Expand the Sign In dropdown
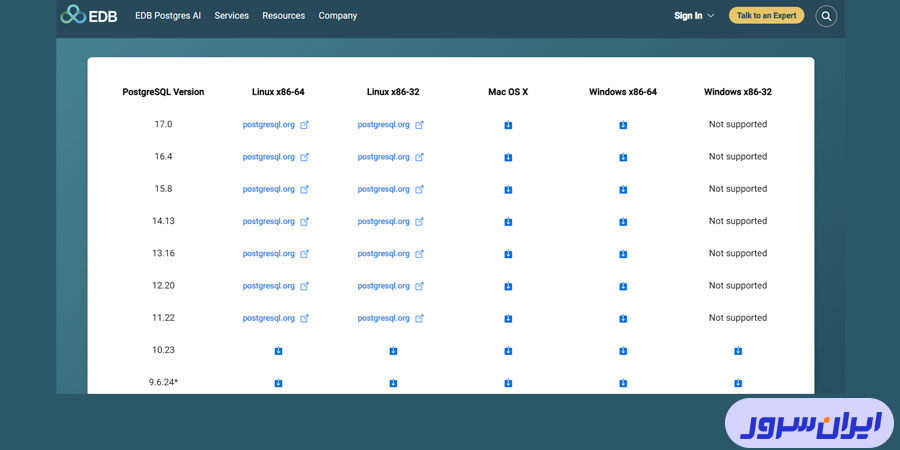The height and width of the screenshot is (450, 900). point(694,16)
